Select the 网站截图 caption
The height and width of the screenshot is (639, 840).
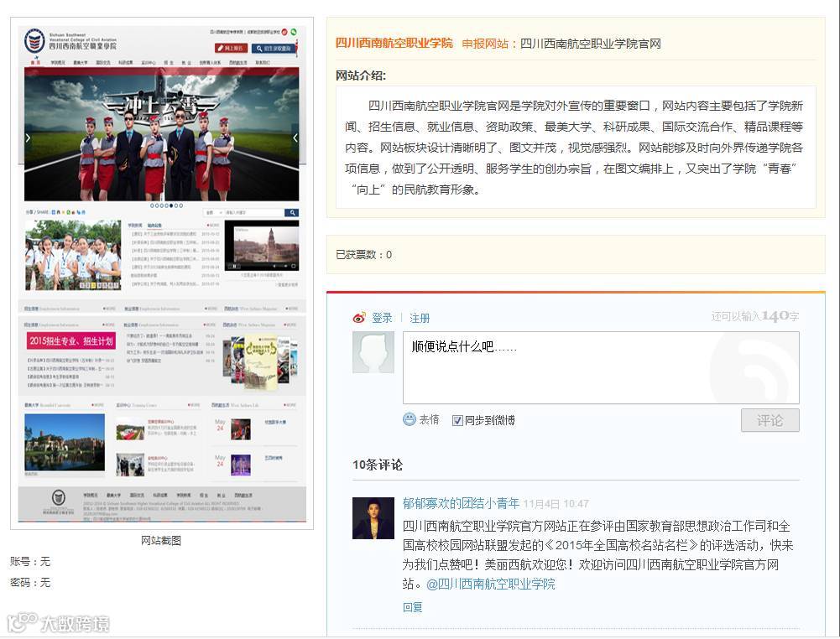click(x=161, y=541)
